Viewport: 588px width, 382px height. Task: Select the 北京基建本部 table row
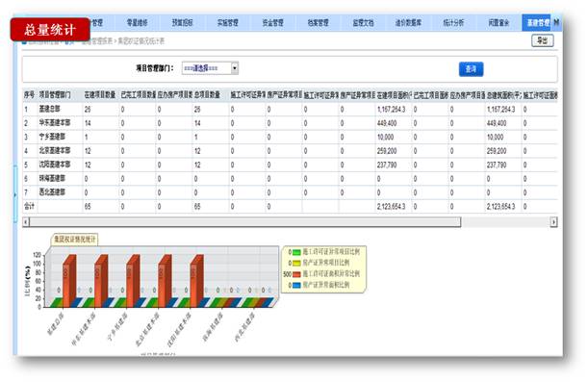[290, 151]
